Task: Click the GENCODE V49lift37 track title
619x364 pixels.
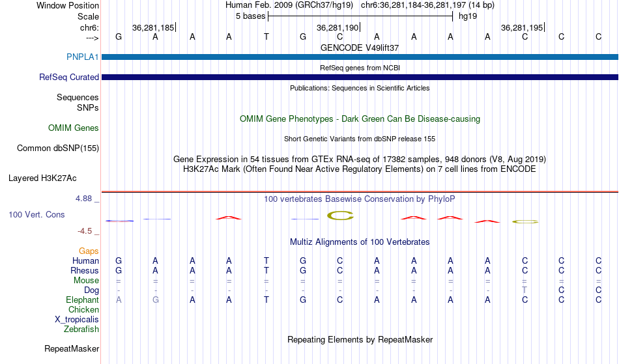Action: [360, 48]
